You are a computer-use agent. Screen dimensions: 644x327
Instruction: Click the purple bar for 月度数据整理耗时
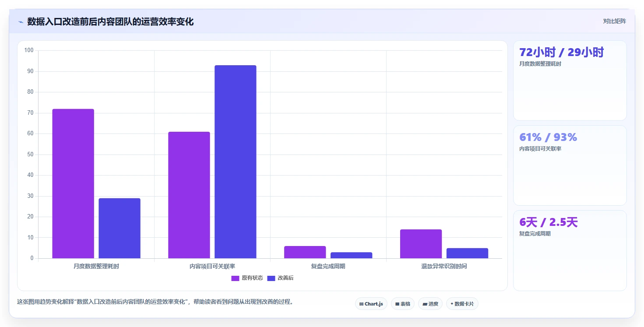(73, 183)
